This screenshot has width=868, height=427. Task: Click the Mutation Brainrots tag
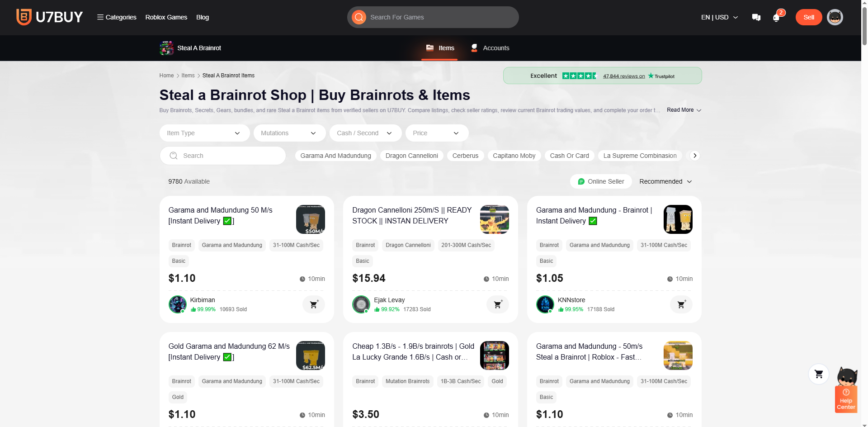pyautogui.click(x=408, y=381)
